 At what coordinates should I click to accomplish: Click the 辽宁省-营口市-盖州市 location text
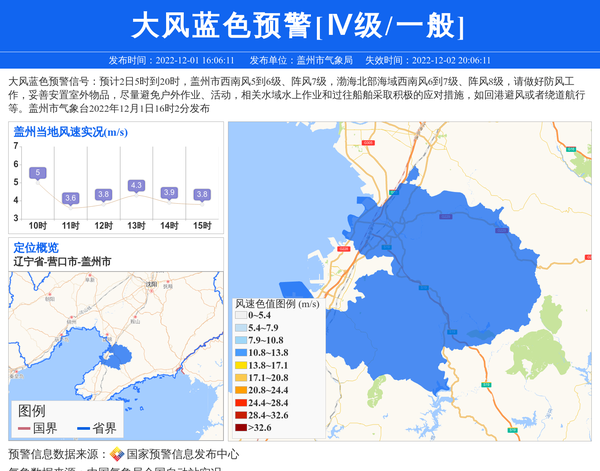pyautogui.click(x=62, y=261)
